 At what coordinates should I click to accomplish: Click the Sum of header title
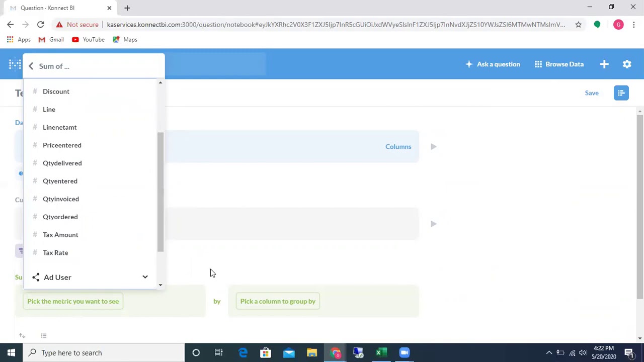click(54, 66)
